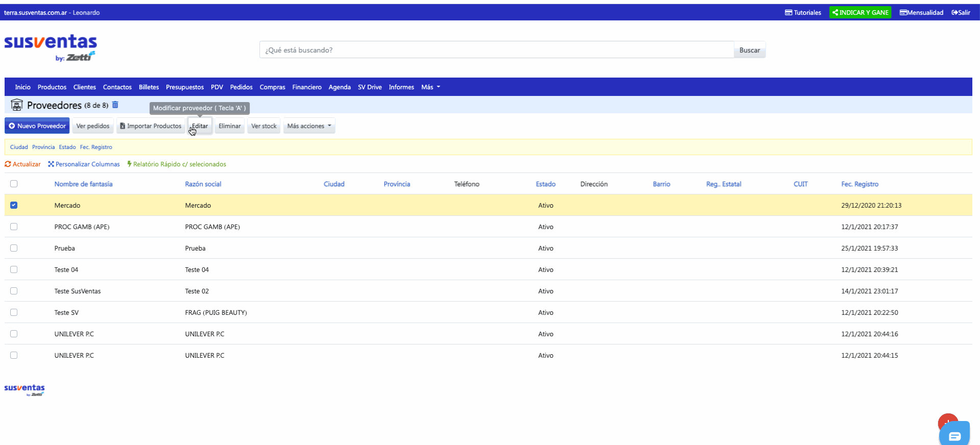Sort by Ciudad column header
Viewport: 980px width, 445px height.
click(x=334, y=184)
